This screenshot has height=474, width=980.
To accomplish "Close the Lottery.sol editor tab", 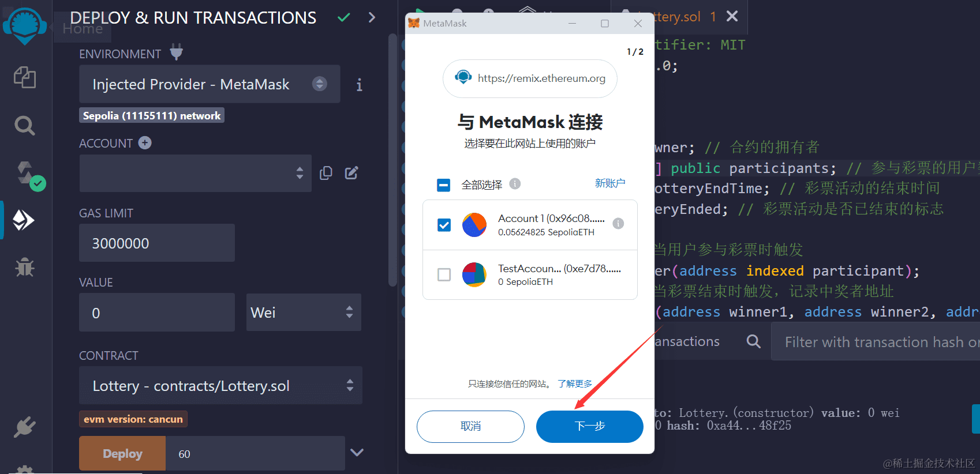I will [732, 16].
